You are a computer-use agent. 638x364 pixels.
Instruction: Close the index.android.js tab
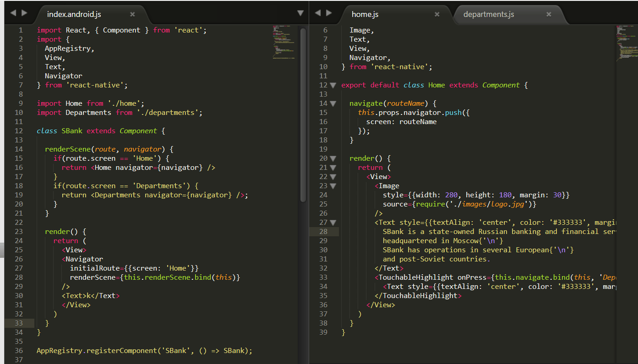pos(132,14)
